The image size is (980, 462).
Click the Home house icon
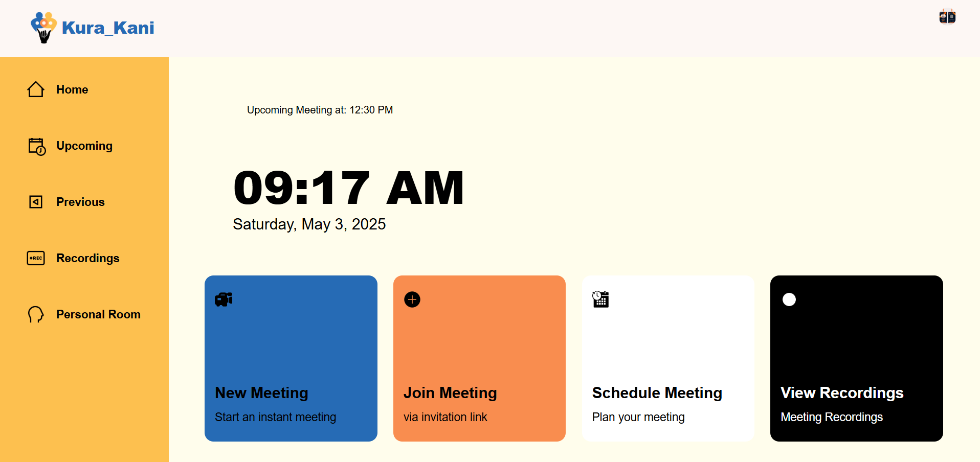[x=36, y=89]
